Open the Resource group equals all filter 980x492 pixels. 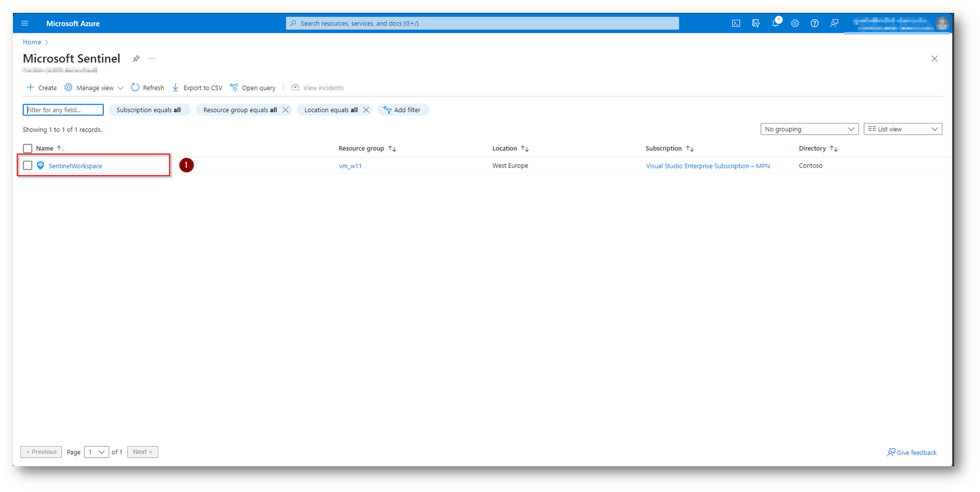[240, 110]
